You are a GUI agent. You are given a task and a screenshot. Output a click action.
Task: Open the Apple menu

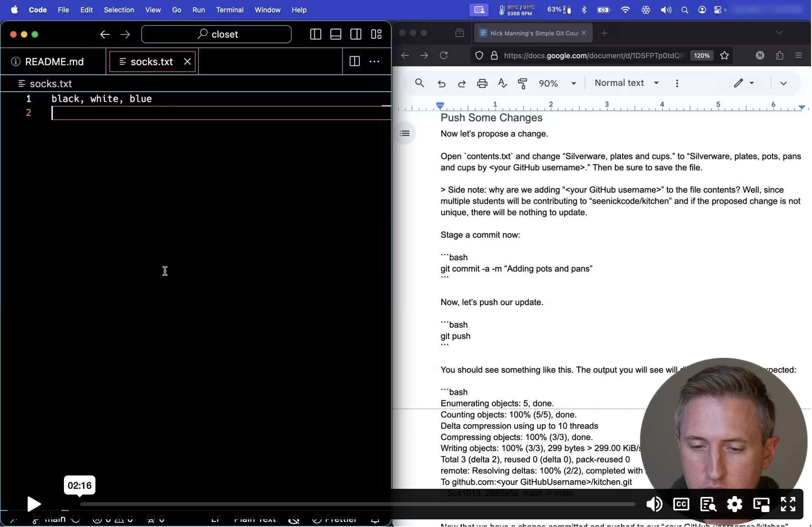tap(14, 10)
